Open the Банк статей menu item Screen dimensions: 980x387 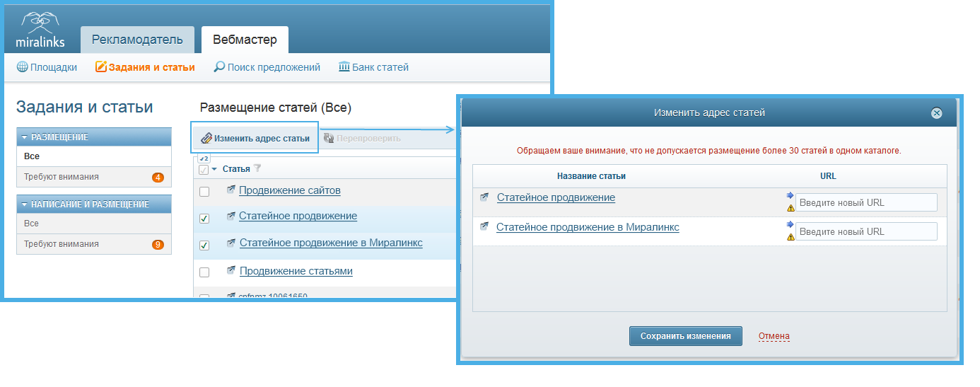click(x=373, y=67)
